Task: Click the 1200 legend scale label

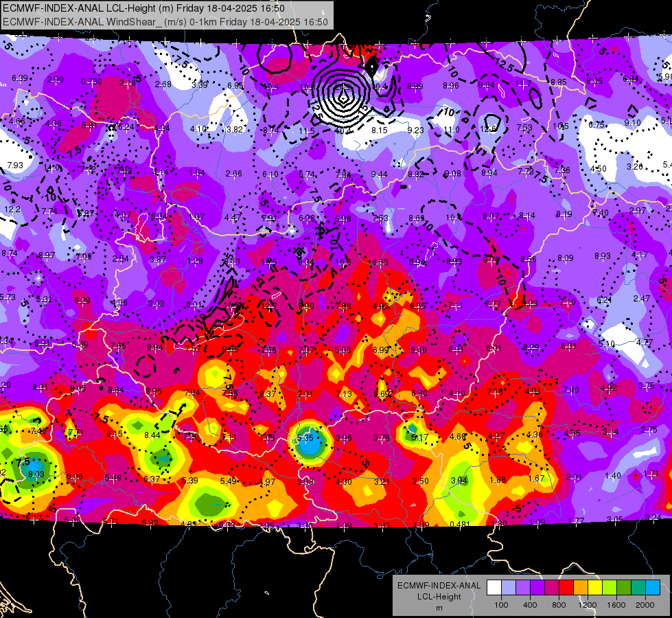Action: point(587,605)
